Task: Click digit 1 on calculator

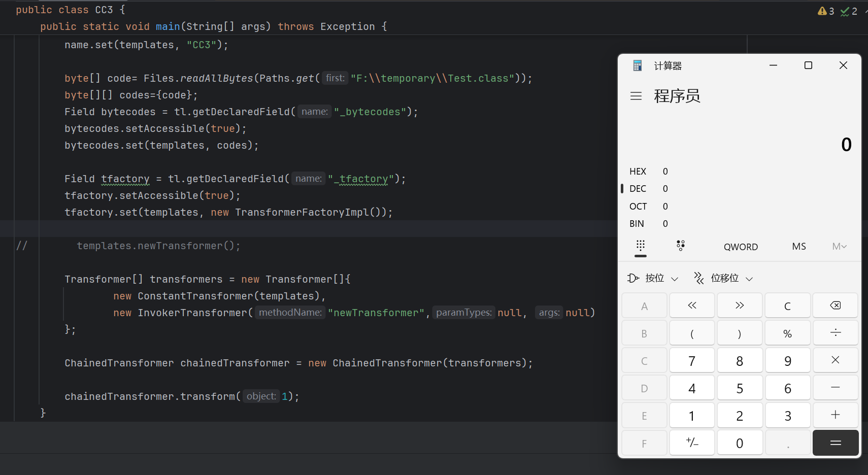Action: point(692,415)
